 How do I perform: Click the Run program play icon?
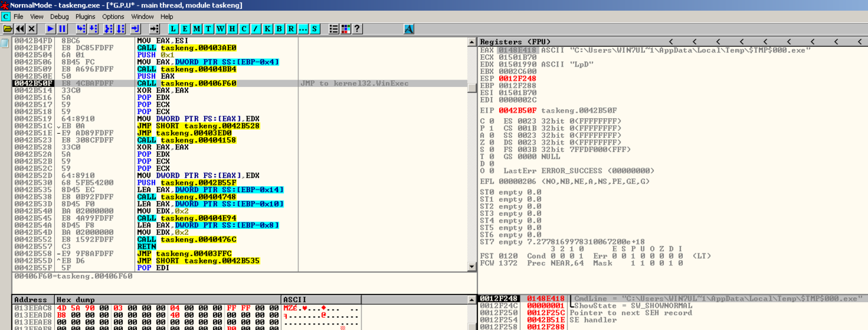coord(50,29)
